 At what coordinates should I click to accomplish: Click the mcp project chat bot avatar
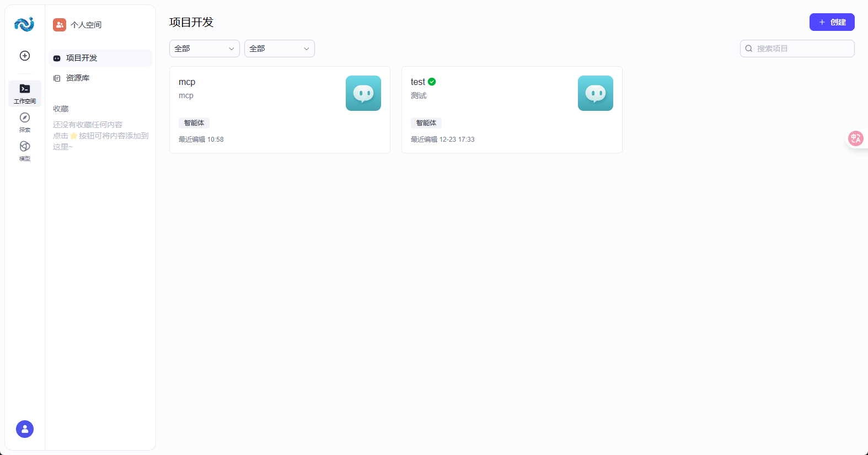(363, 93)
